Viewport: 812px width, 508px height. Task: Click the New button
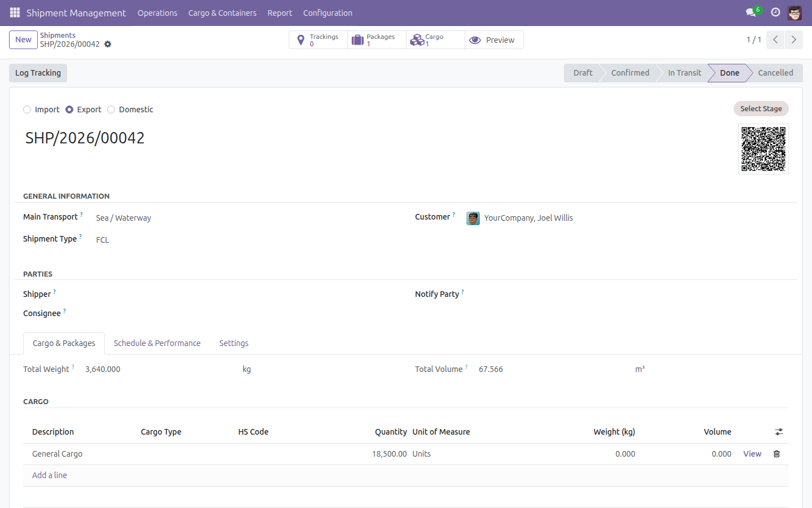tap(23, 40)
